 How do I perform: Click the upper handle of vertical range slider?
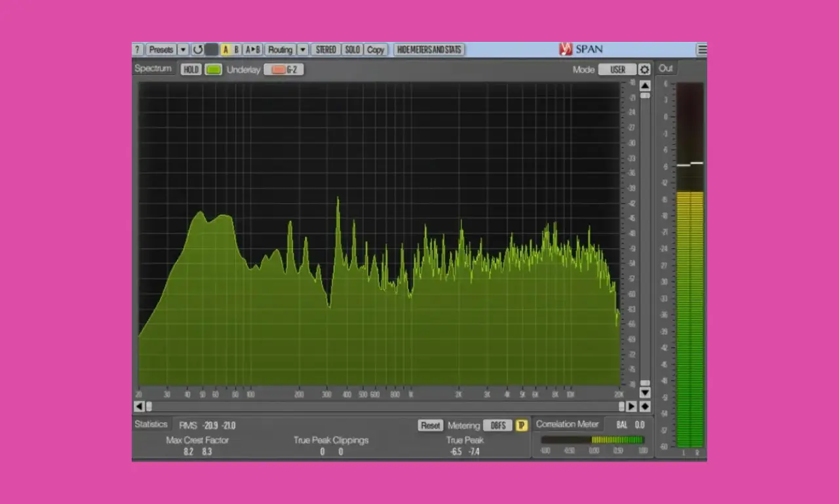click(x=645, y=96)
